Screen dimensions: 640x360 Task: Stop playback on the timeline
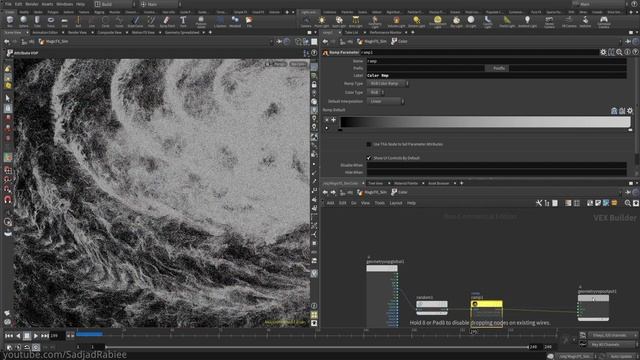click(27, 336)
